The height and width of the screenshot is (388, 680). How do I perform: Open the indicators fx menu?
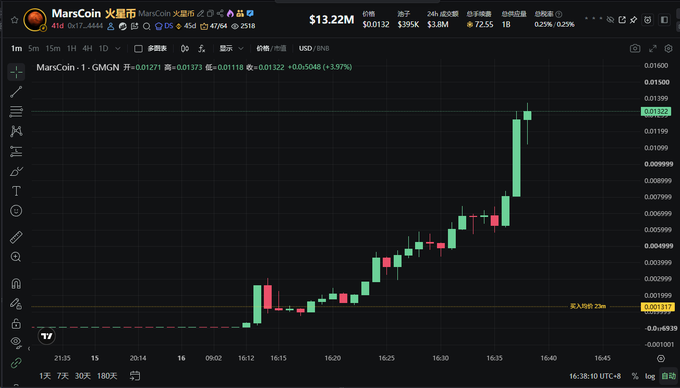(202, 49)
